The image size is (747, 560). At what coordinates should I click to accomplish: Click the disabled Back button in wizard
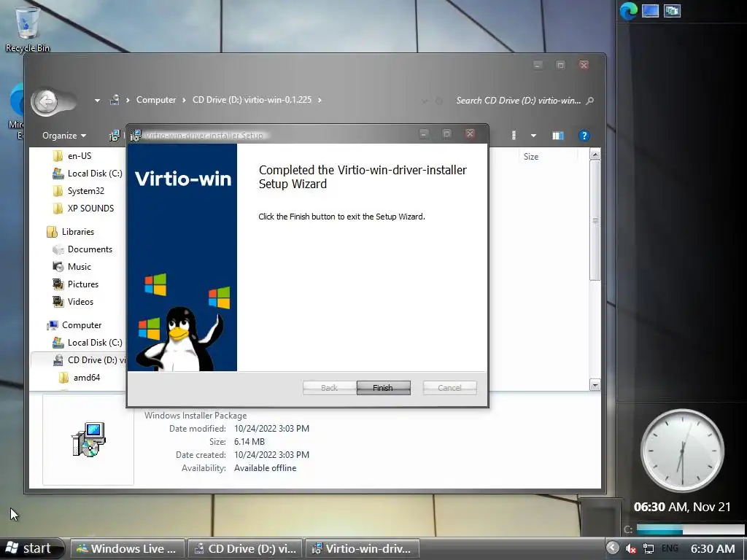pos(329,388)
